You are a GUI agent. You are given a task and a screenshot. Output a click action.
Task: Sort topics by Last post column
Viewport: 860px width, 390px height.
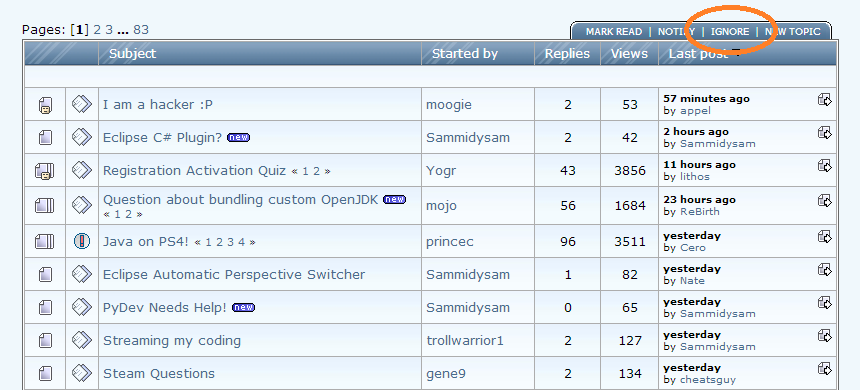pos(698,53)
